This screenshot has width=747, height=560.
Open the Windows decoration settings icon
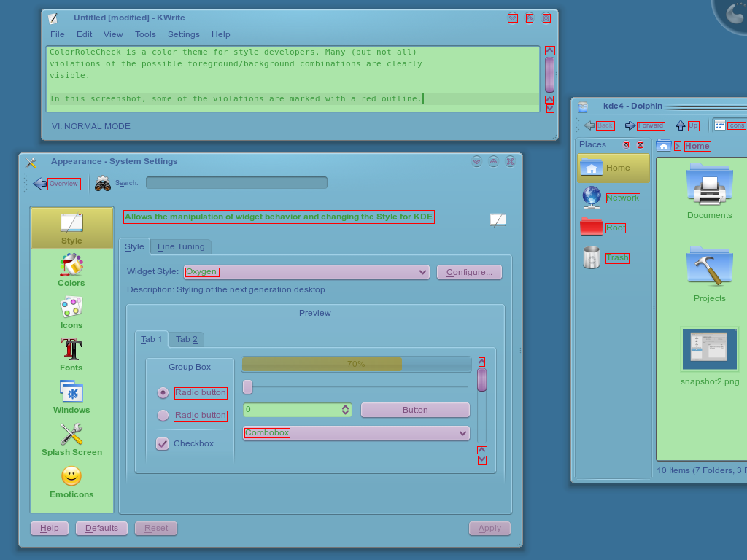[x=71, y=392]
